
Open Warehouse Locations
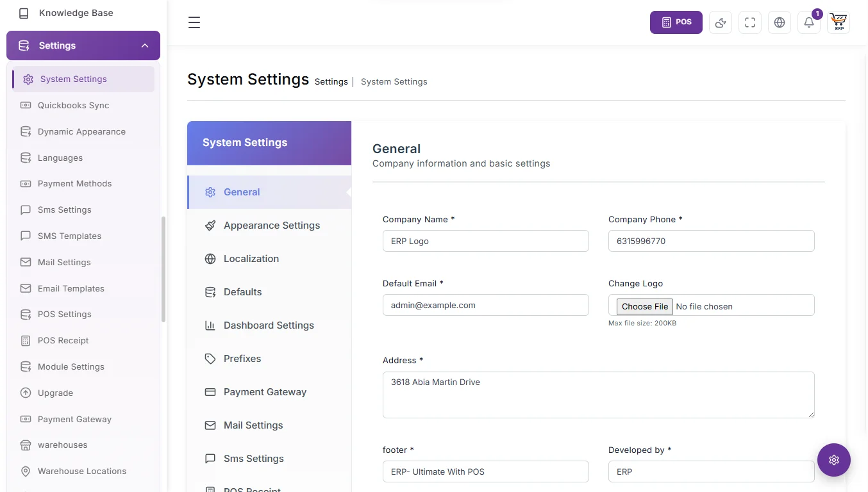pyautogui.click(x=81, y=471)
